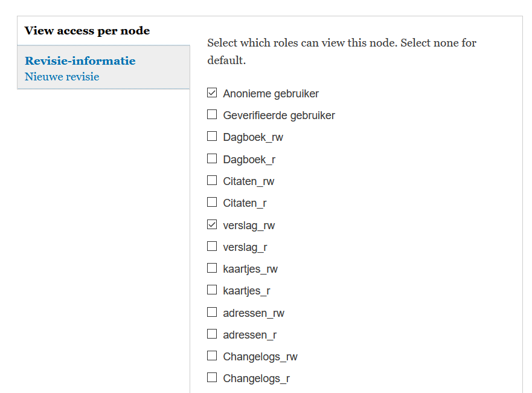Image resolution: width=532 pixels, height=393 pixels.
Task: Switch to the Revisie-informatie tab
Action: [80, 61]
